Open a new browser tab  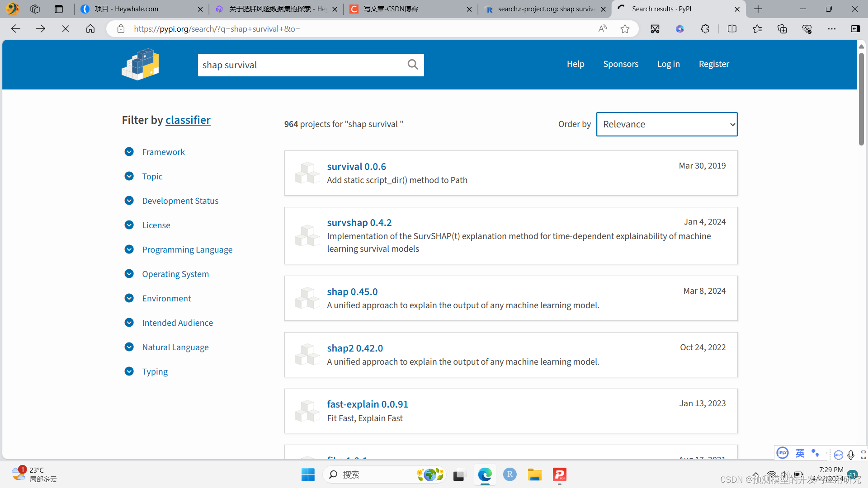(x=758, y=9)
